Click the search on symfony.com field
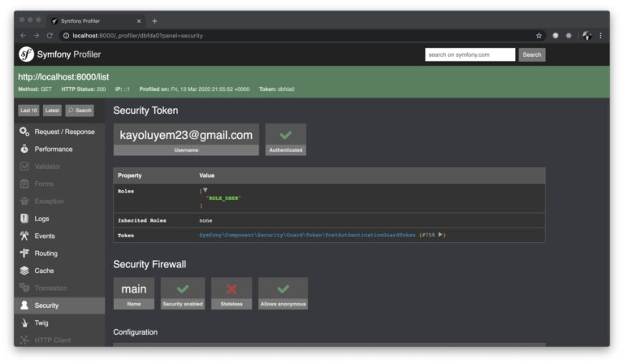624x364 pixels. pos(470,54)
